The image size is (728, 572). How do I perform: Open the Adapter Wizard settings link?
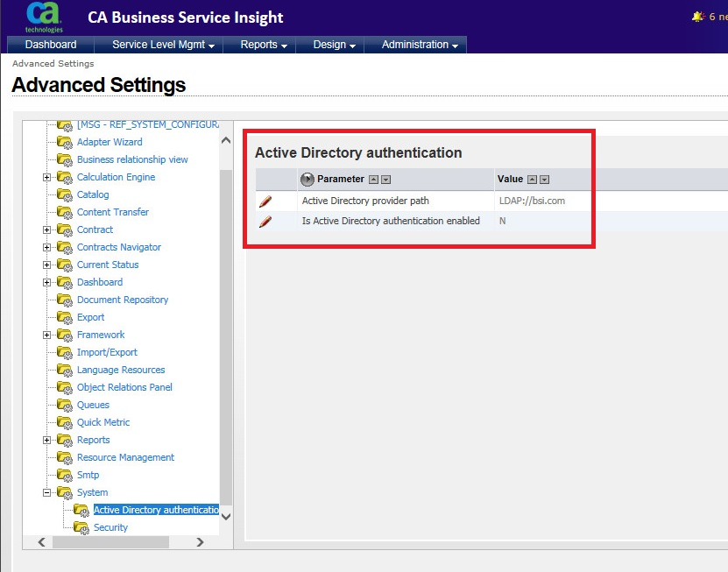[110, 142]
